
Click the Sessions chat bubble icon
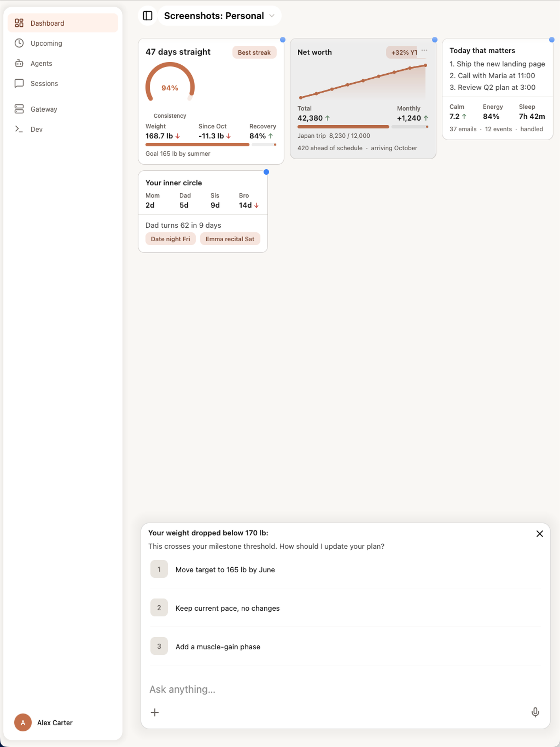19,83
